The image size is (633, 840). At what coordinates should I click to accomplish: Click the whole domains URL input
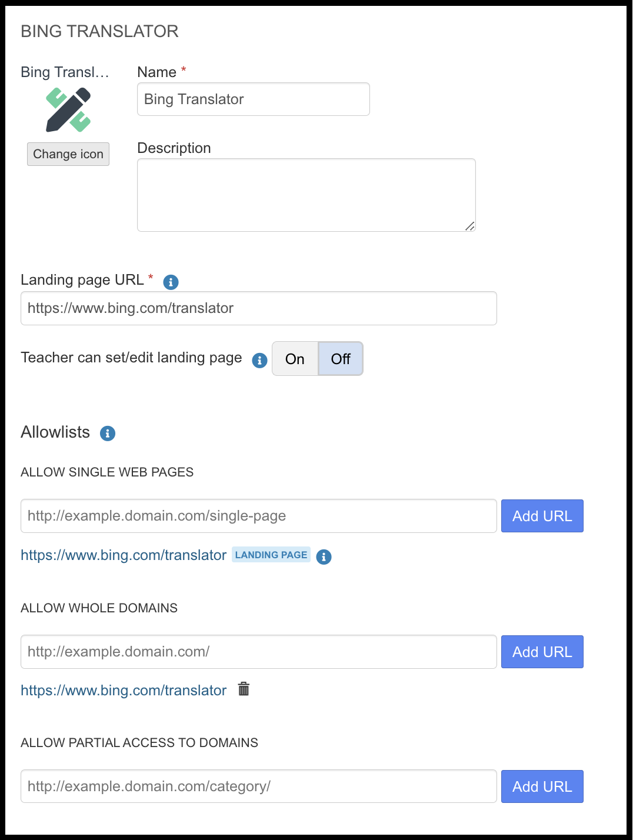(x=258, y=652)
